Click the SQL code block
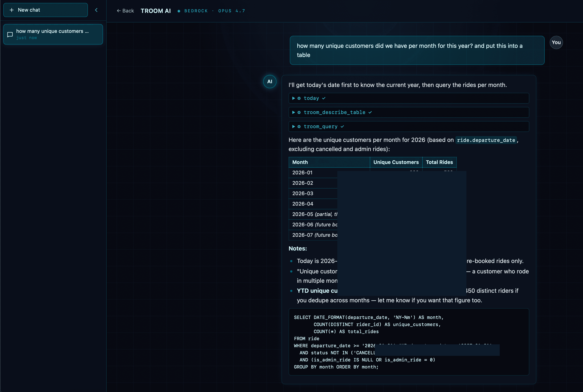Image resolution: width=583 pixels, height=392 pixels. [x=409, y=342]
